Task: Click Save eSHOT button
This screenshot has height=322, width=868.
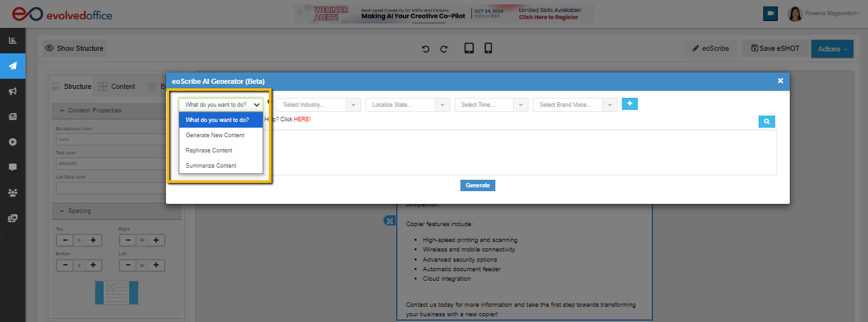Action: 775,48
